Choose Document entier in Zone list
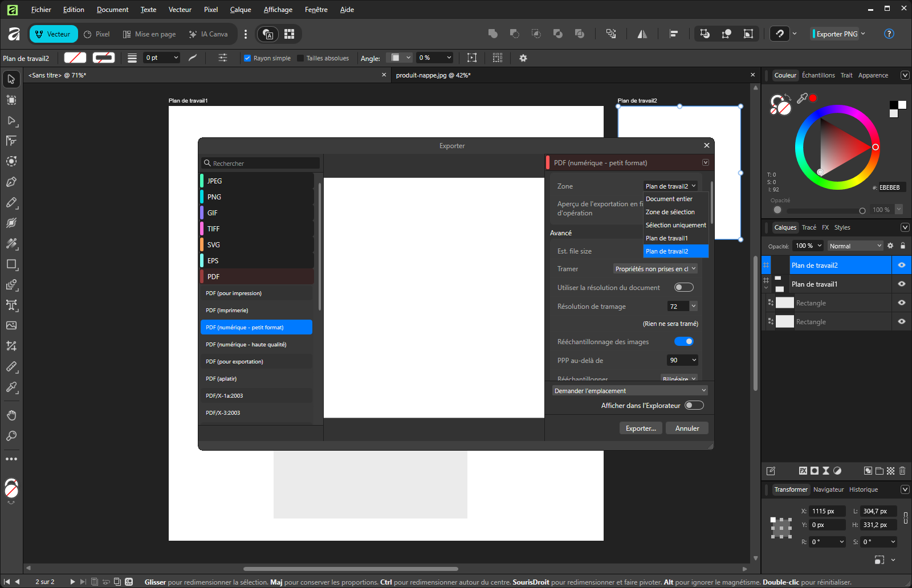Viewport: 912px width, 588px height. coord(669,199)
